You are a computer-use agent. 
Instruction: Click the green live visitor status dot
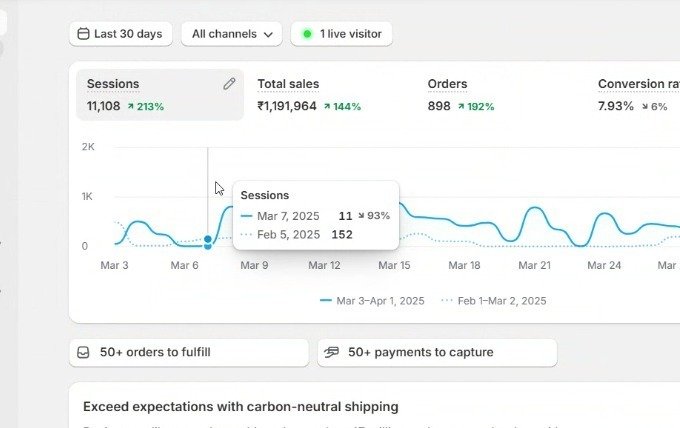click(x=307, y=34)
